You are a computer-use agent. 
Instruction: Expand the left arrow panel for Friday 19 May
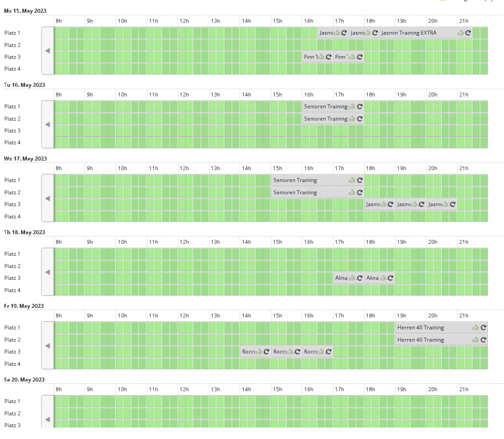click(47, 346)
